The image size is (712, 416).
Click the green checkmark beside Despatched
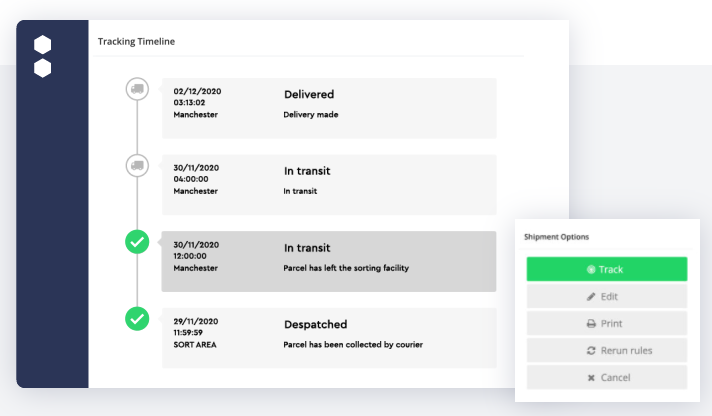[137, 319]
